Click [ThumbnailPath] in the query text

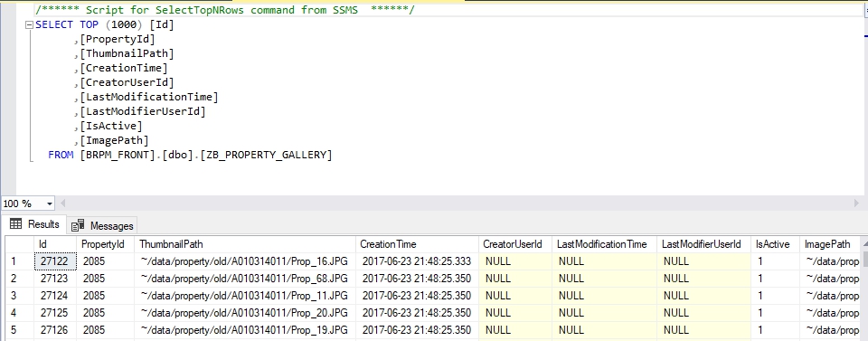(127, 53)
